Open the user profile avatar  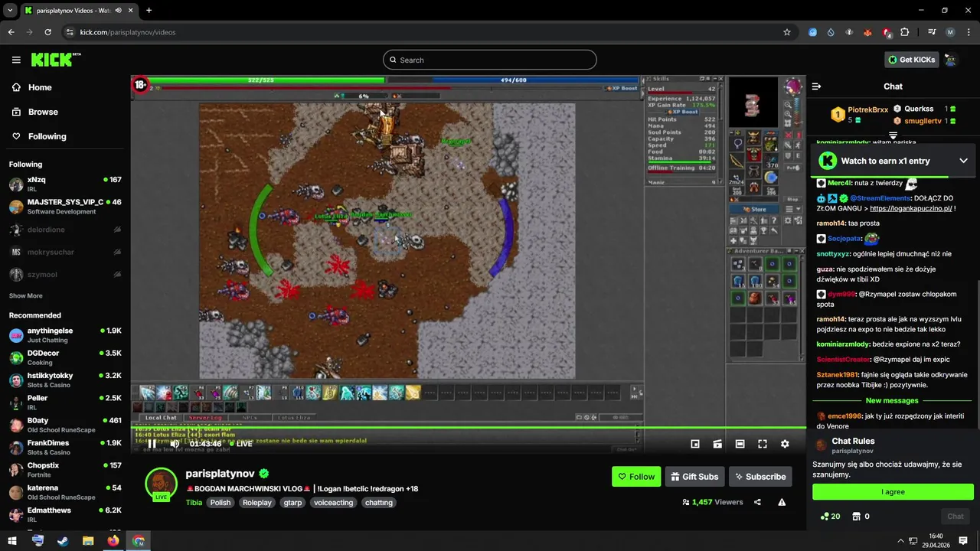950,60
